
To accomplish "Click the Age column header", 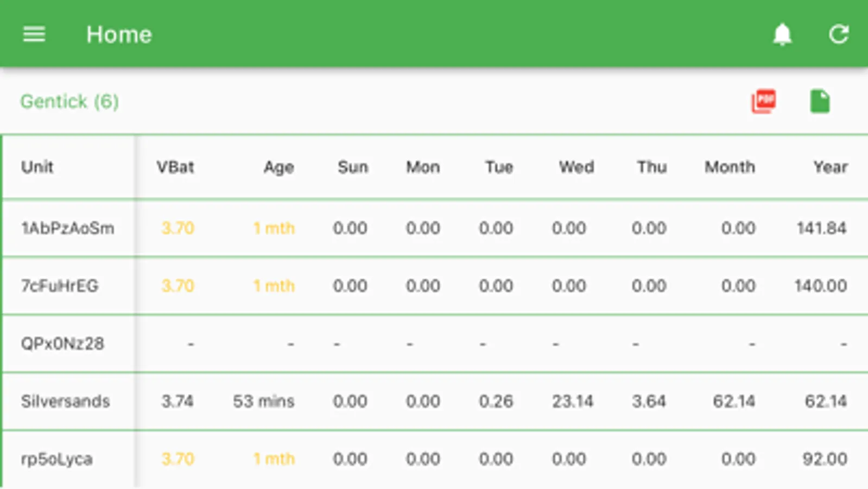I will click(x=278, y=167).
